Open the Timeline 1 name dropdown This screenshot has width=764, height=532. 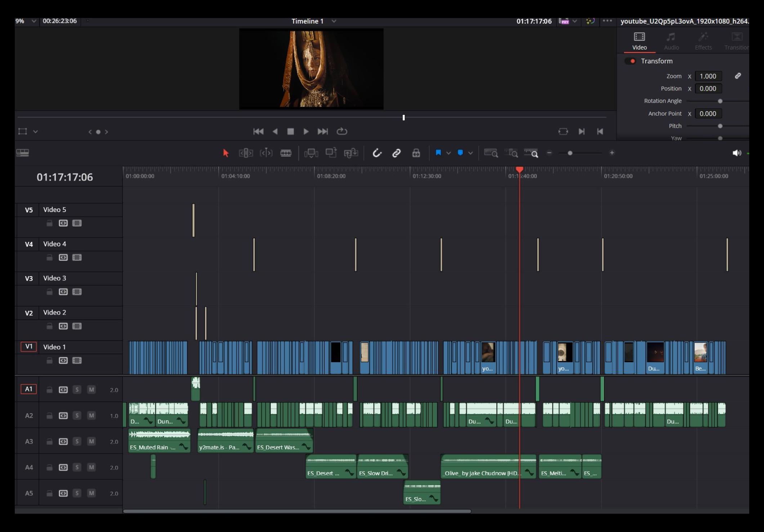[334, 21]
